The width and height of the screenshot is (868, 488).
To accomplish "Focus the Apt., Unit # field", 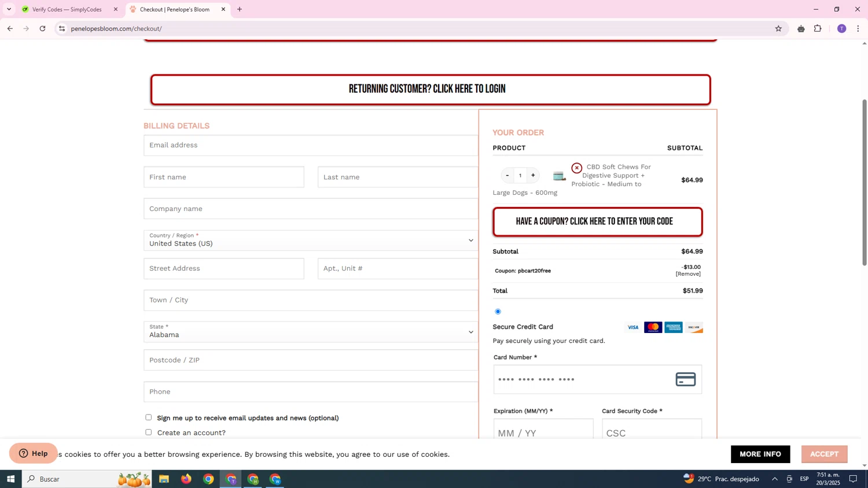I will click(398, 268).
